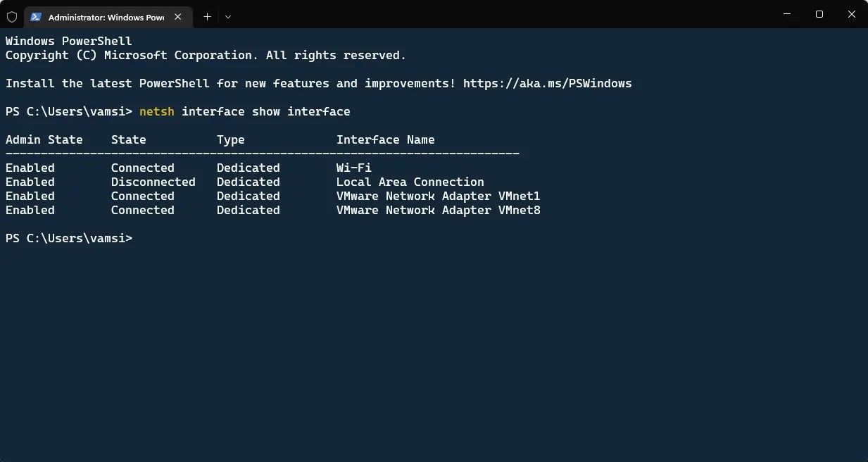The width and height of the screenshot is (868, 462).
Task: Minimize the terminal window
Action: [x=786, y=14]
